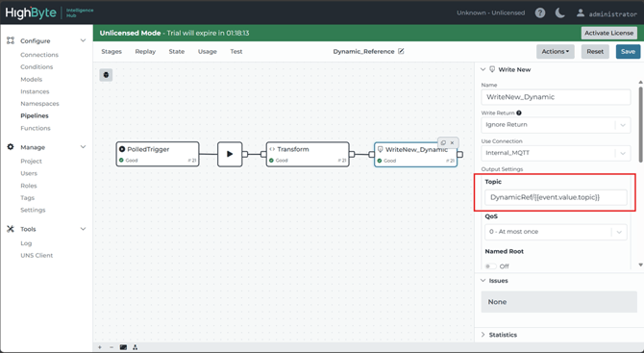Zoom in canvas with plus icon
This screenshot has height=353, width=644.
click(100, 347)
